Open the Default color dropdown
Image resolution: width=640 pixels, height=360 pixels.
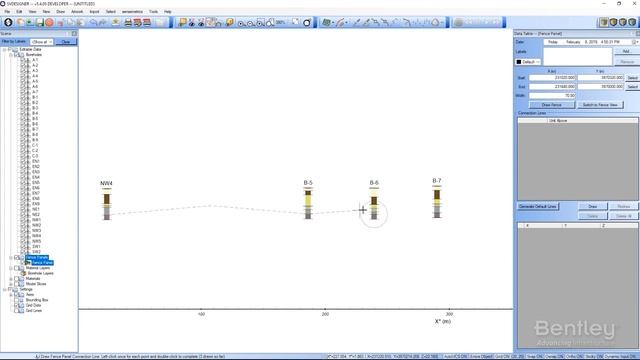528,62
